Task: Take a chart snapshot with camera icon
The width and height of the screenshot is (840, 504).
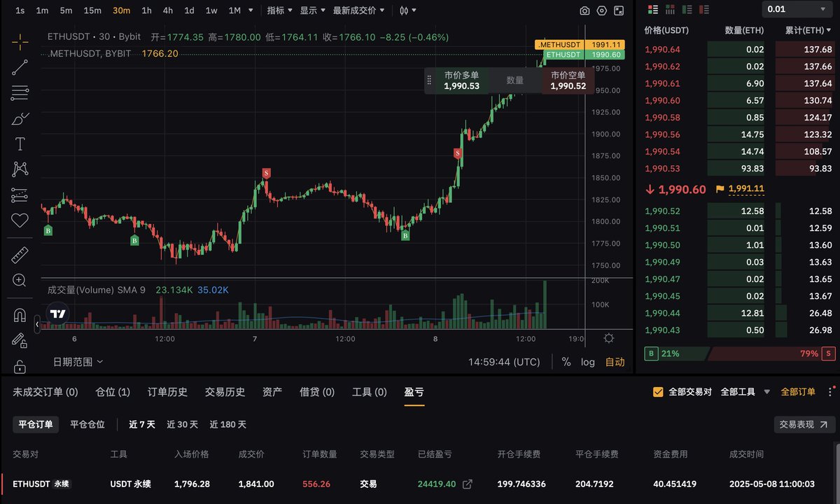Action: click(x=584, y=10)
